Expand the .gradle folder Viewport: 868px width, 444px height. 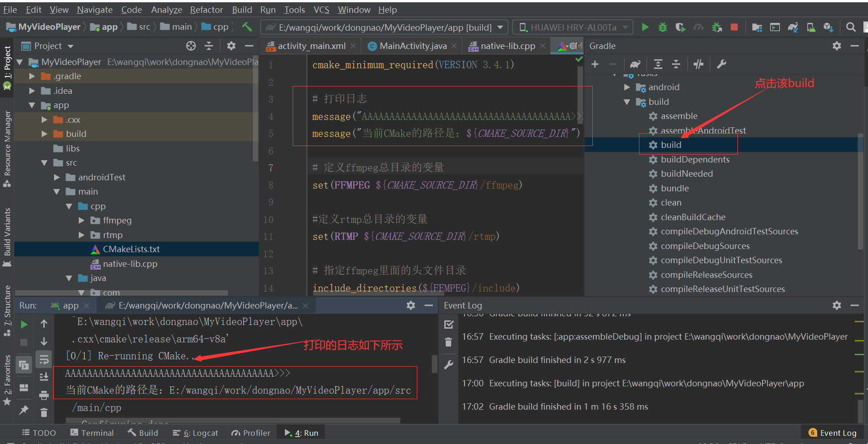(32, 76)
